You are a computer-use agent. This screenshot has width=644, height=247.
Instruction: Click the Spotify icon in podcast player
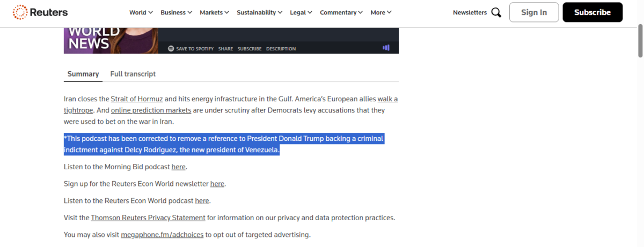171,49
